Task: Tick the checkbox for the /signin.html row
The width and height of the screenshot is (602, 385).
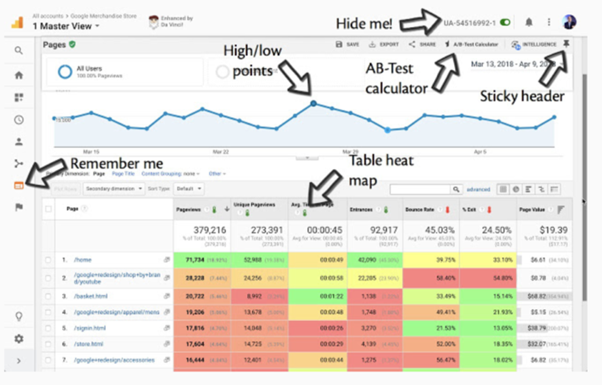Action: [48, 328]
